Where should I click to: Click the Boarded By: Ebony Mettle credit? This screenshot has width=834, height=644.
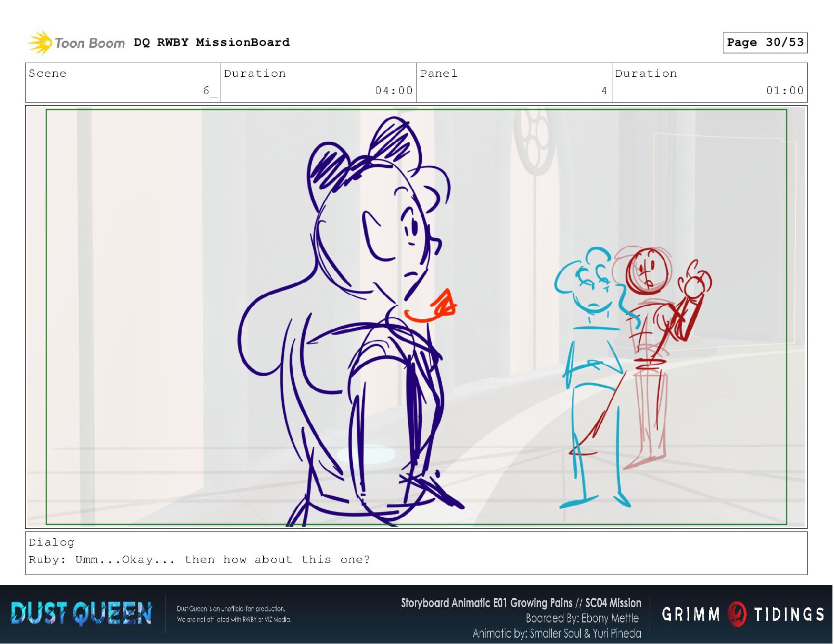[x=582, y=618]
